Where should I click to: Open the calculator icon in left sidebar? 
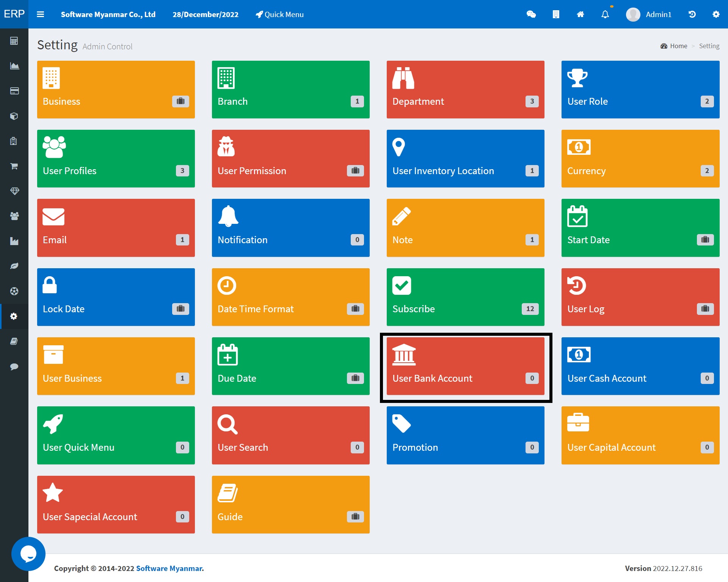click(14, 41)
